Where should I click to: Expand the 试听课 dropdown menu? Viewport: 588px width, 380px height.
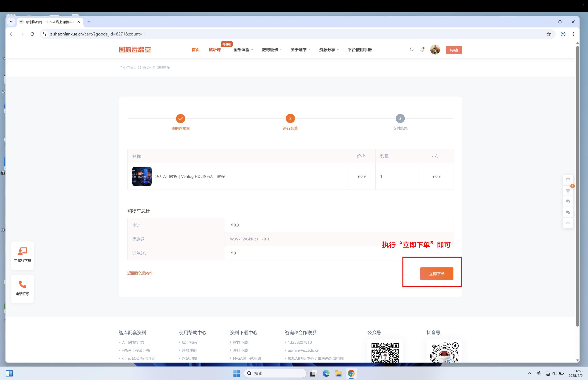(x=216, y=50)
